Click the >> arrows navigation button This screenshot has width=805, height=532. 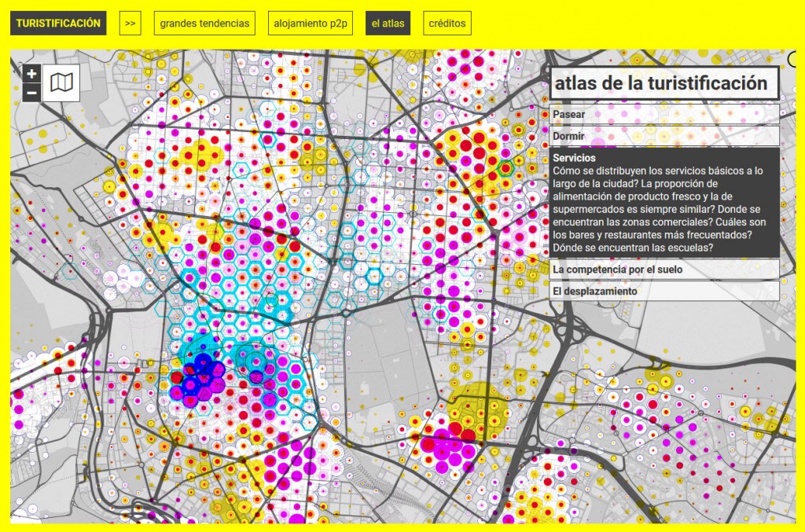(x=130, y=24)
